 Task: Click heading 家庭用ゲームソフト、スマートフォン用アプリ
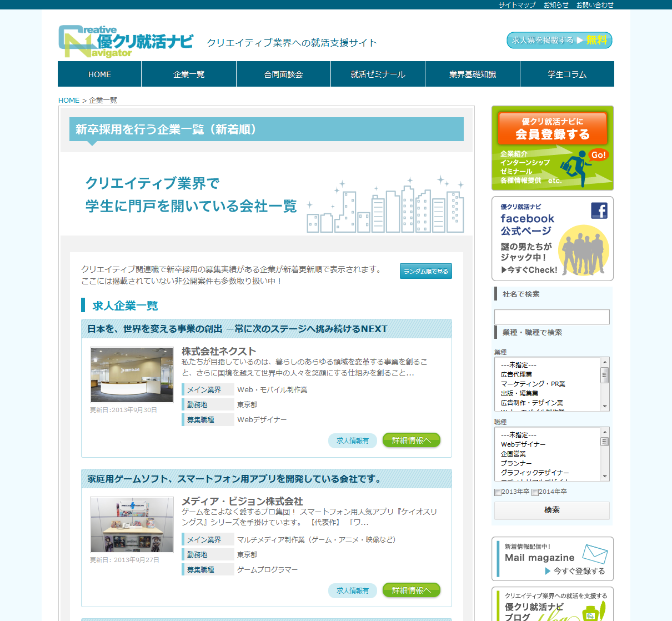coord(236,479)
